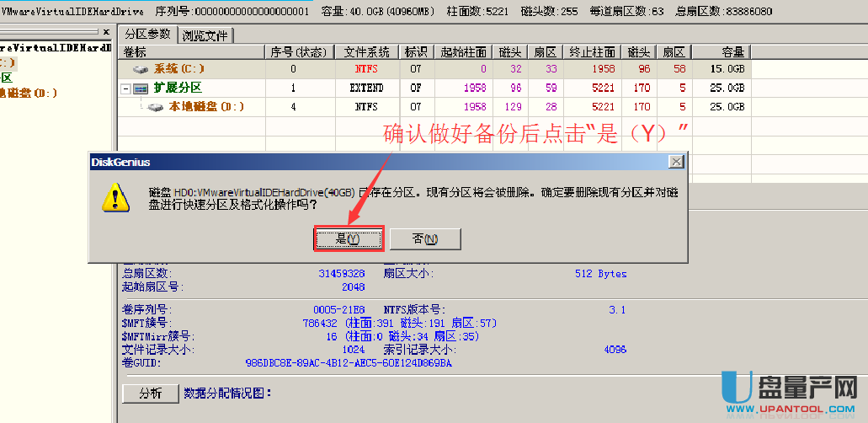Image resolution: width=868 pixels, height=423 pixels.
Task: Click the 起始柱面 column header
Action: click(x=461, y=52)
